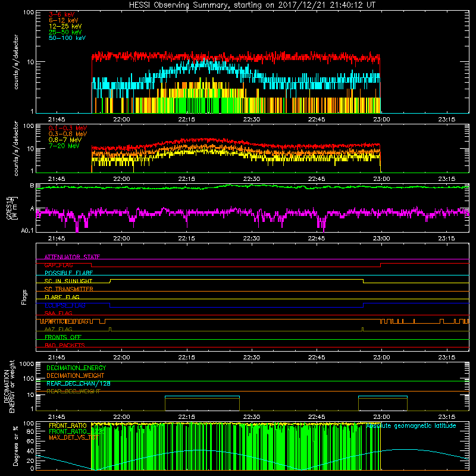Click the FLARE_FLAG label
This screenshot has width=476, height=476.
(62, 297)
